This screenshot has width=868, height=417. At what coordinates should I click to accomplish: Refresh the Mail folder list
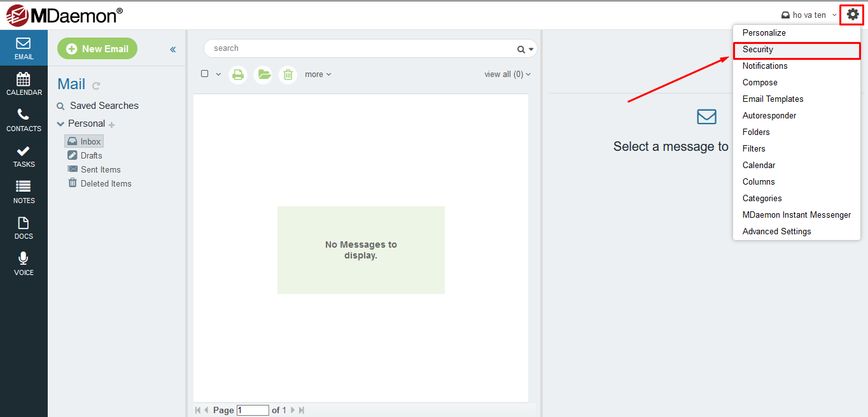pyautogui.click(x=96, y=85)
